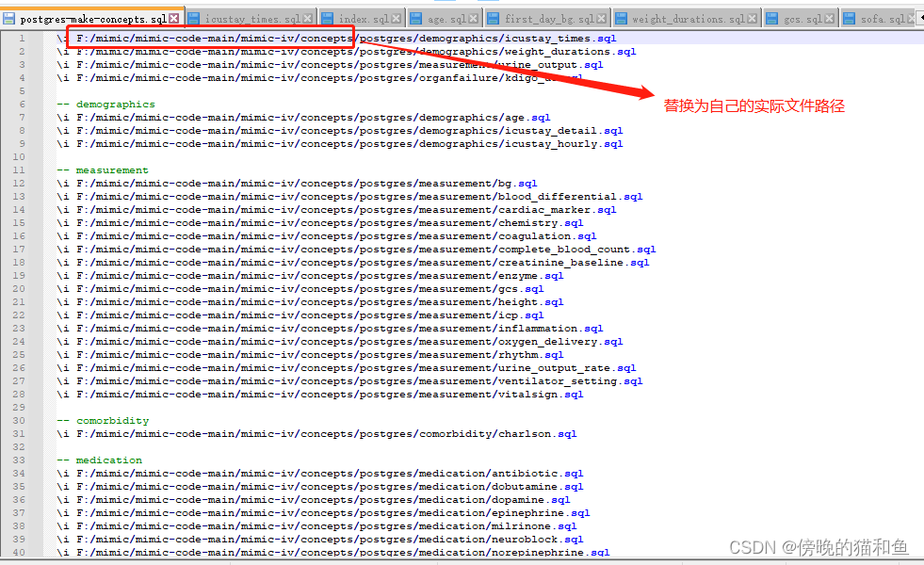Click the '-- medication' comment line
The height and width of the screenshot is (565, 924).
[100, 460]
